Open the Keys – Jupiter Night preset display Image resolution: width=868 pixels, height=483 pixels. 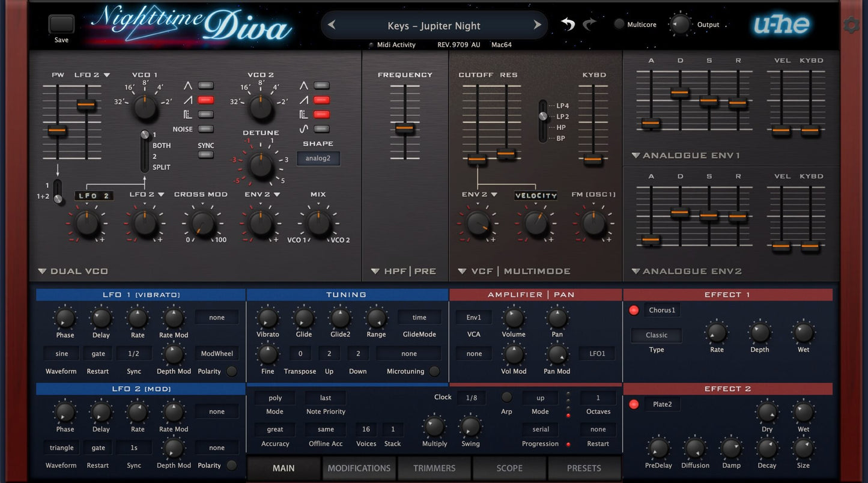point(434,26)
